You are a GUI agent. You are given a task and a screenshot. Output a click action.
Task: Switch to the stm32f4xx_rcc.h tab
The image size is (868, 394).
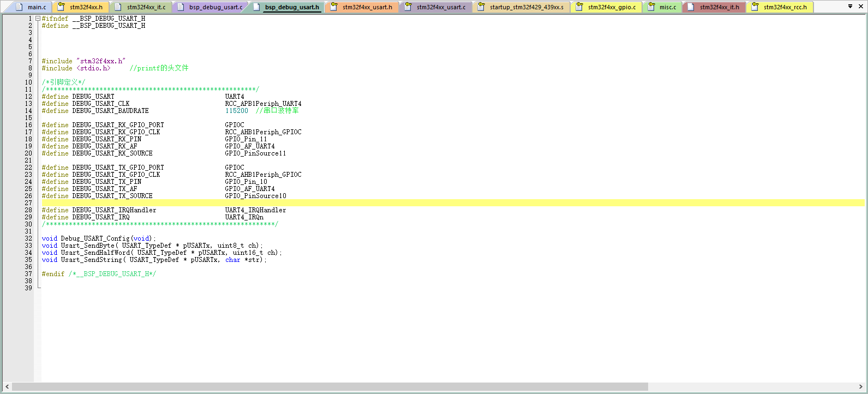coord(780,7)
